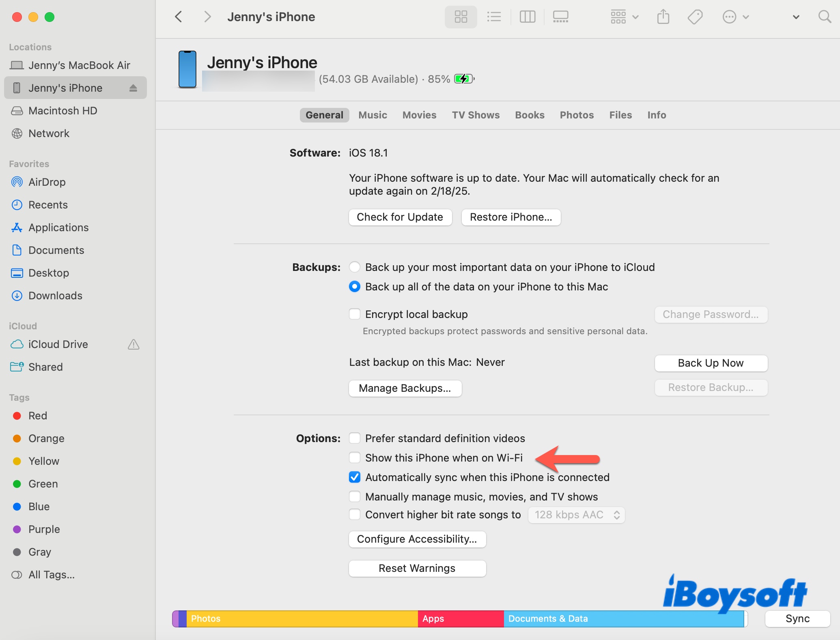Check Prefer standard definition videos
840x640 pixels.
coord(355,438)
